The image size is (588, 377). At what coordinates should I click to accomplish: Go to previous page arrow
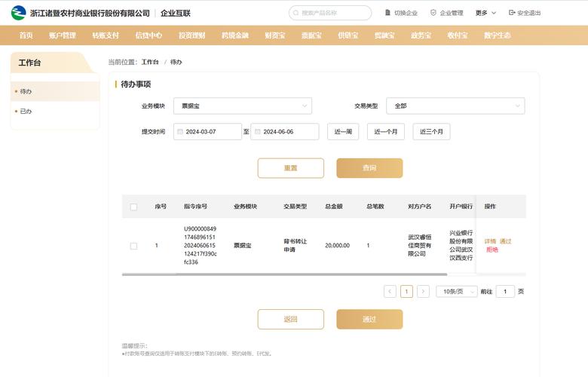[390, 291]
